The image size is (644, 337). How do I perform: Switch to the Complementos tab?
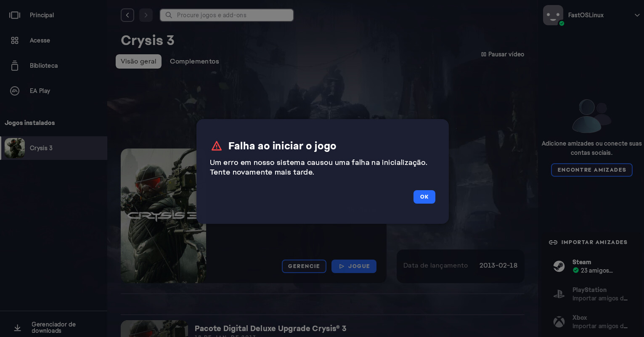click(x=194, y=61)
